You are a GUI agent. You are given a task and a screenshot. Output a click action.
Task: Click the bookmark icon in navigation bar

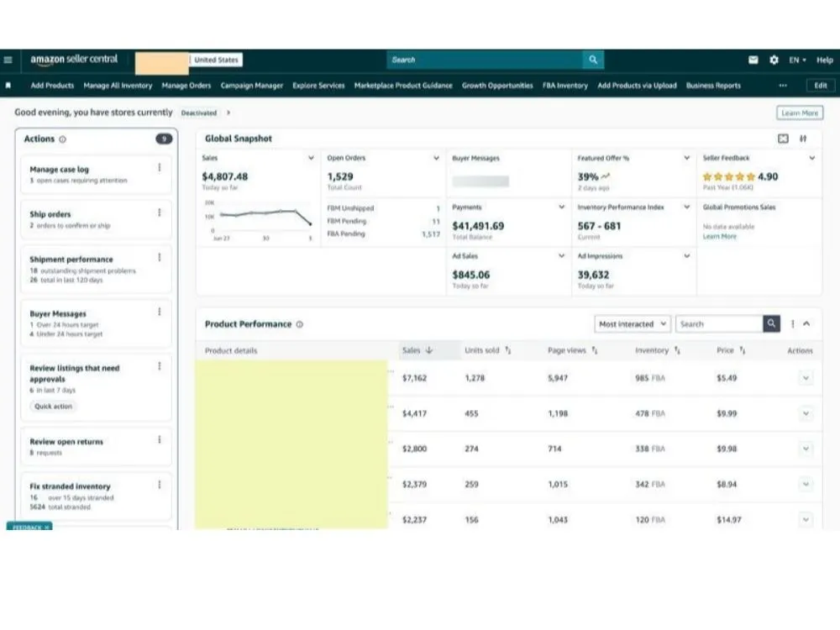coord(8,85)
